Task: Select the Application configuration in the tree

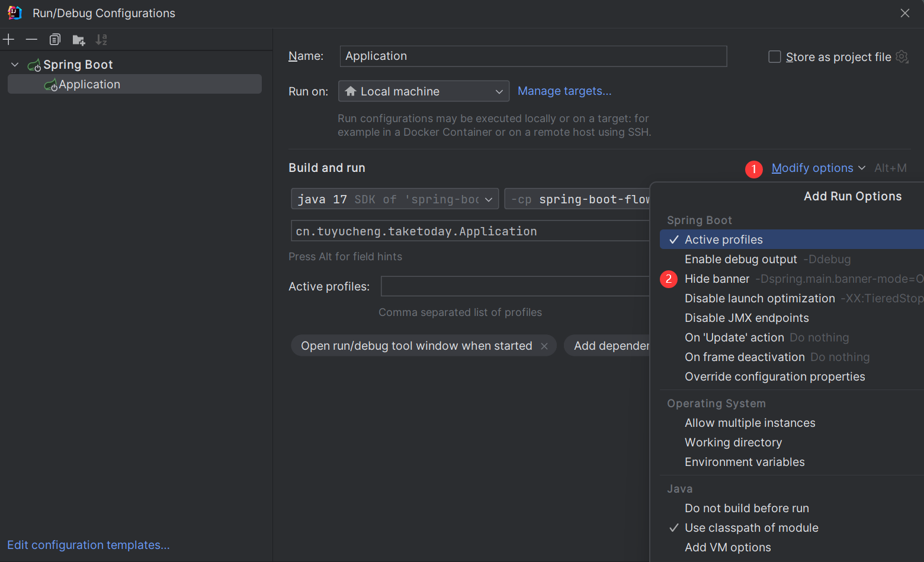Action: tap(134, 84)
